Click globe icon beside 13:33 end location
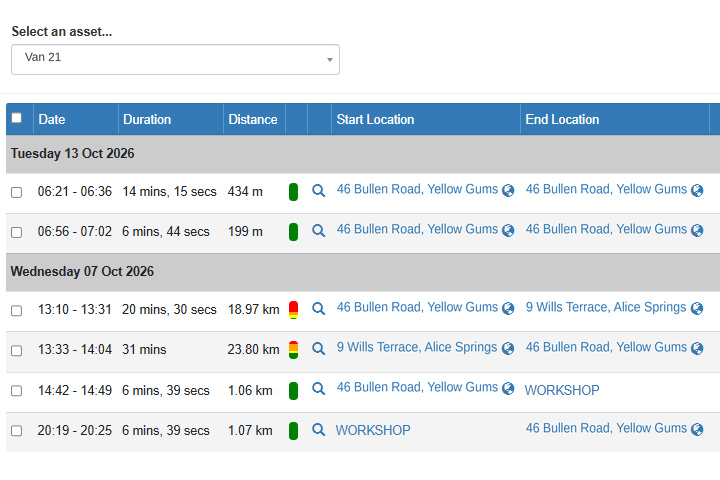 click(697, 348)
